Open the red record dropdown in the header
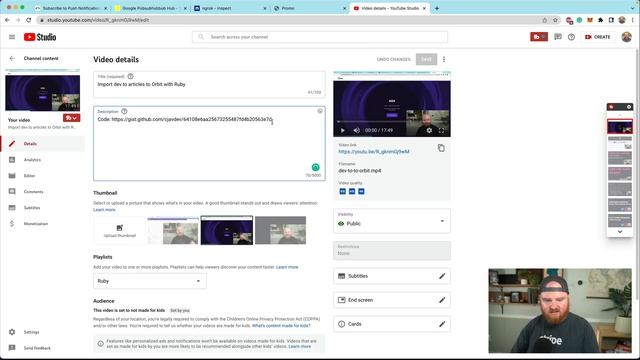Screen dimensions: 640x360 (x=539, y=37)
